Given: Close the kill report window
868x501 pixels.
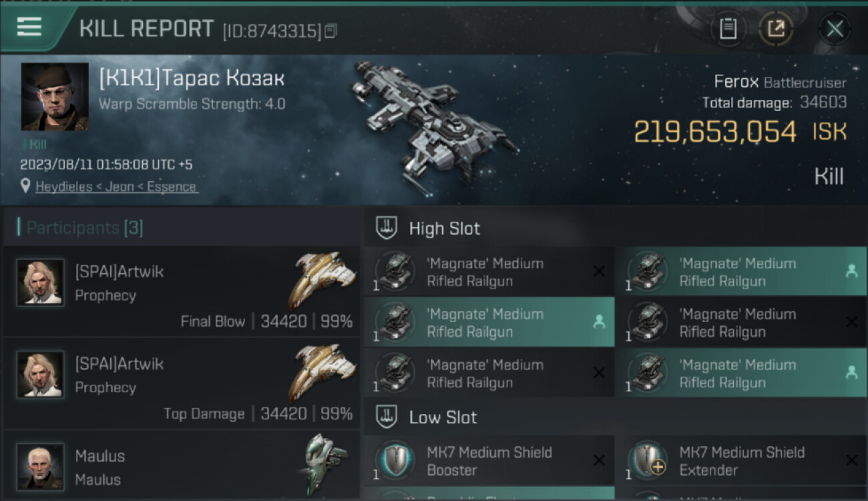Looking at the screenshot, I should tap(835, 29).
